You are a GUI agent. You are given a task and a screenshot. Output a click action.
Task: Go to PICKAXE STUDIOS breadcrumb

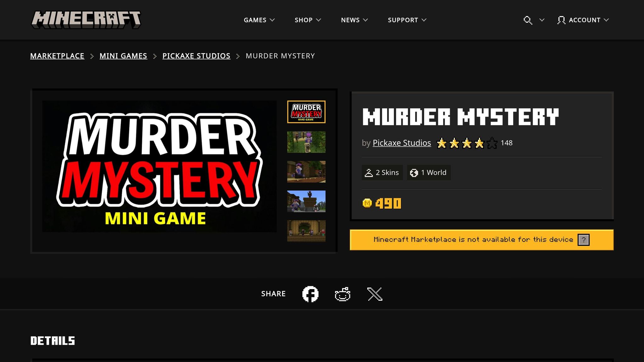click(196, 56)
